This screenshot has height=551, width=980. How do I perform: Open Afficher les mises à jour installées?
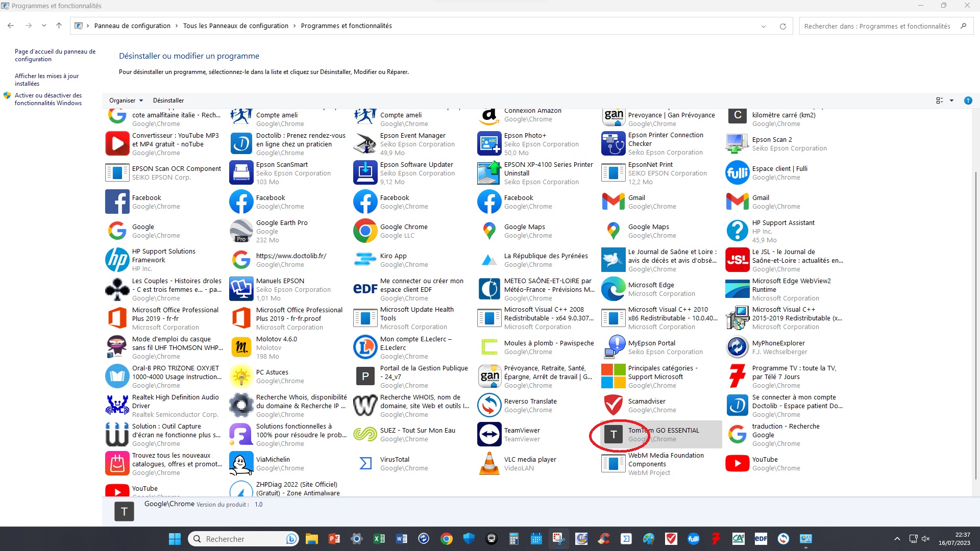(47, 80)
